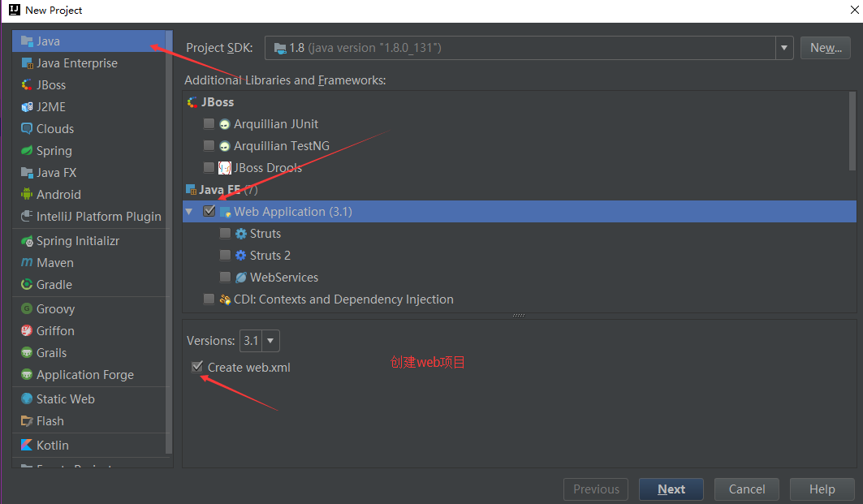Click the New... SDK button
The height and width of the screenshot is (504, 863).
point(825,48)
